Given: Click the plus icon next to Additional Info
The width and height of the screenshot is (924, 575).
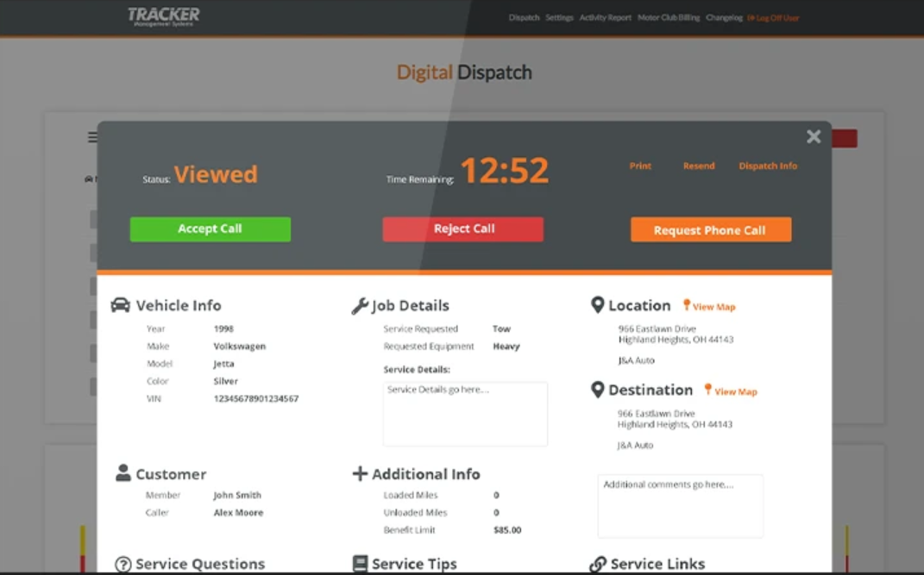Looking at the screenshot, I should pyautogui.click(x=360, y=472).
